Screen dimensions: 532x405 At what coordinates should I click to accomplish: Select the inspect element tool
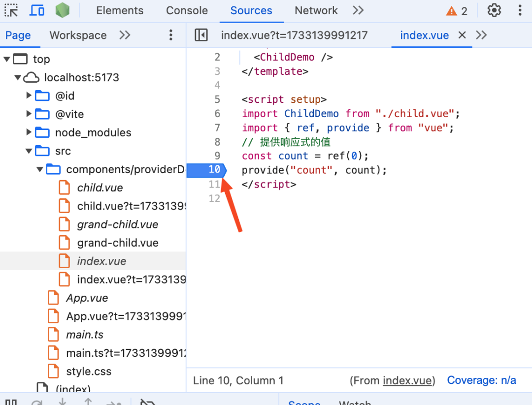[11, 10]
